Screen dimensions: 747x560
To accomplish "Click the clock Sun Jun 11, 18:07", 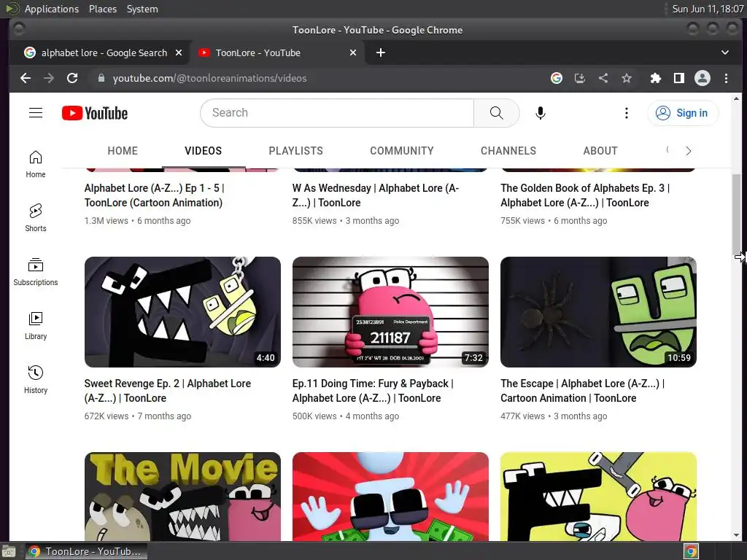I will [708, 9].
